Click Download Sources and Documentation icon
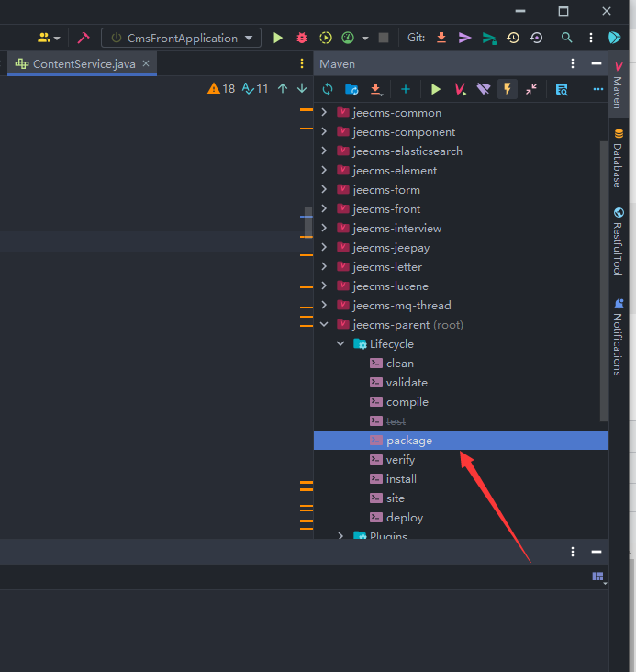The height and width of the screenshot is (672, 636). 376,89
